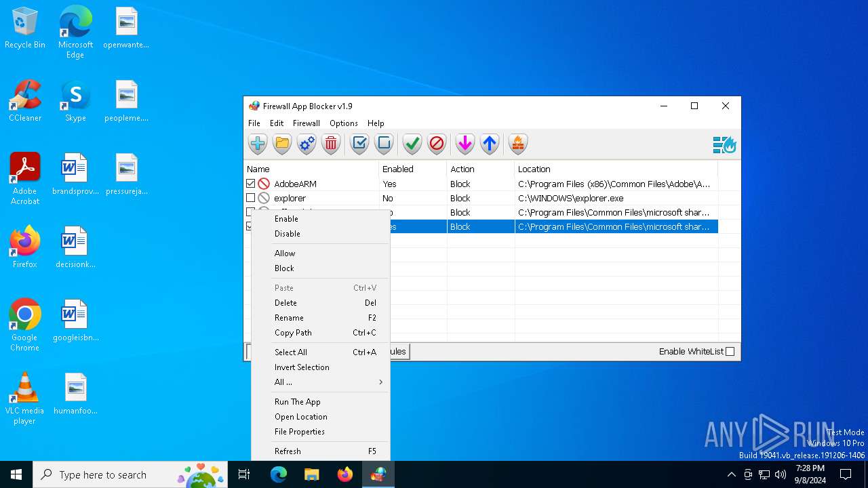This screenshot has height=488, width=868.
Task: Check the explorer row checkbox
Action: 251,198
